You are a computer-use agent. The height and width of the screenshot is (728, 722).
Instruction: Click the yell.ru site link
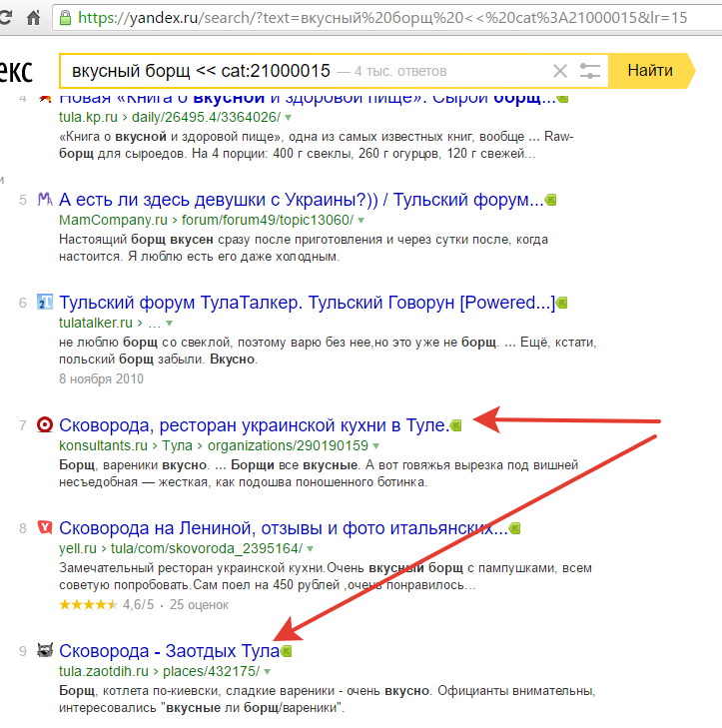78,549
